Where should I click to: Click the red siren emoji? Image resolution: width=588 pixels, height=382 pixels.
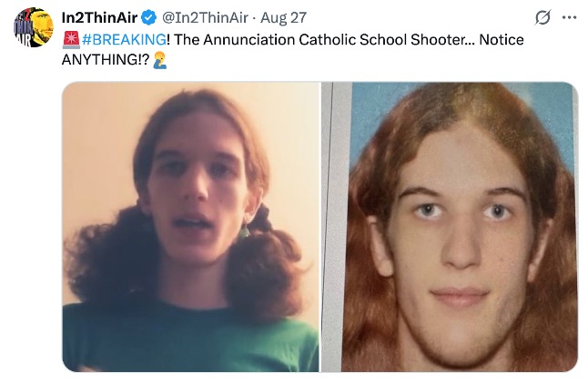71,40
